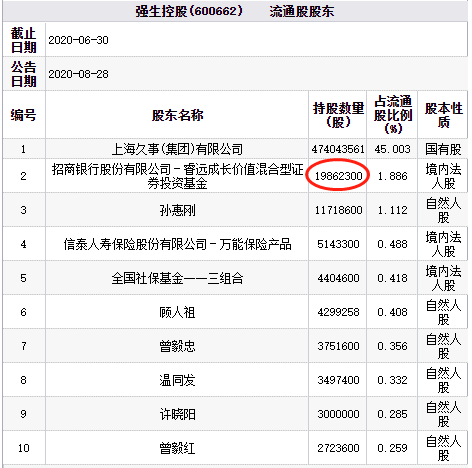
Task: Click the 股东名称 column header
Action: pos(177,115)
